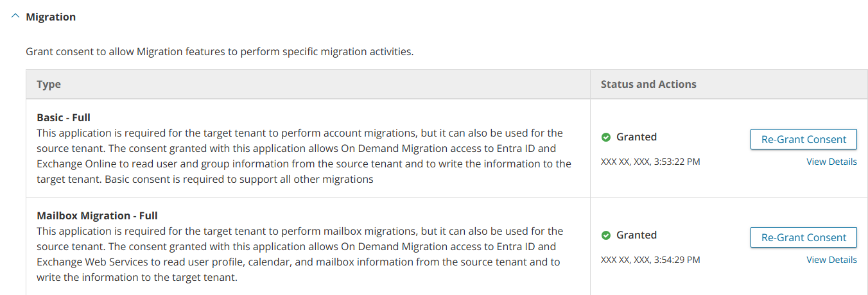Select the Mailbox Migration - Full title

tap(97, 216)
